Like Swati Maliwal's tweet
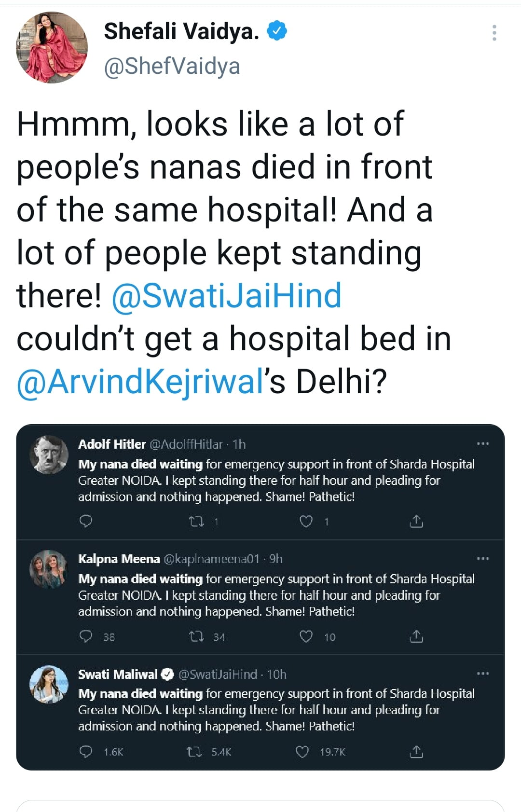The height and width of the screenshot is (812, 521). click(x=302, y=752)
